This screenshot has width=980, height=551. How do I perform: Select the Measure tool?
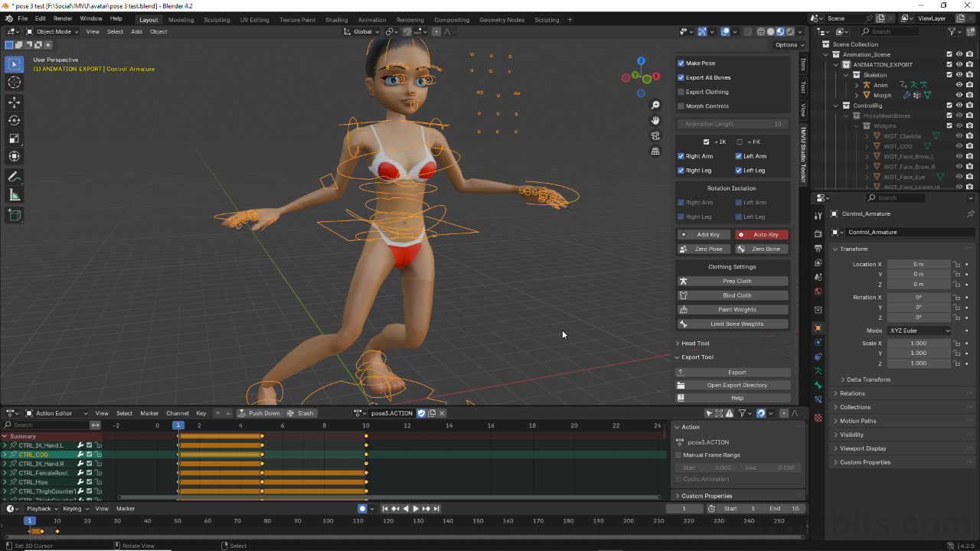(15, 195)
